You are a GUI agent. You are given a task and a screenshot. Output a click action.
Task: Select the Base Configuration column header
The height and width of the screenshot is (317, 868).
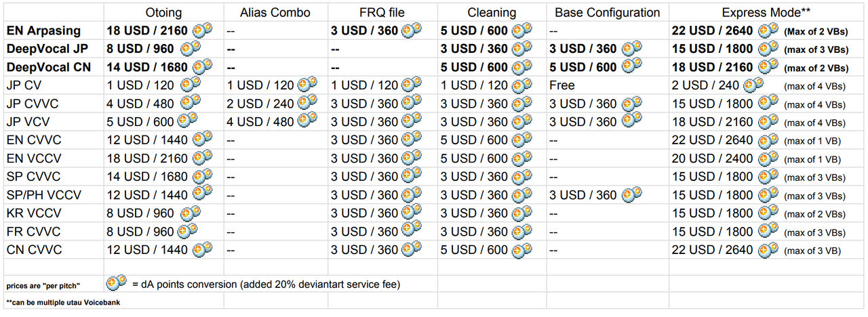pyautogui.click(x=607, y=12)
